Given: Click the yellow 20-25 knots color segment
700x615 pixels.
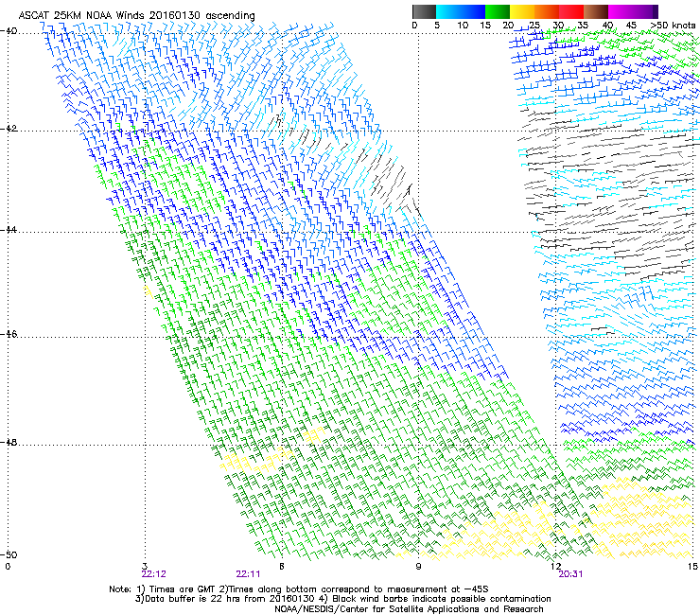Looking at the screenshot, I should pos(522,11).
